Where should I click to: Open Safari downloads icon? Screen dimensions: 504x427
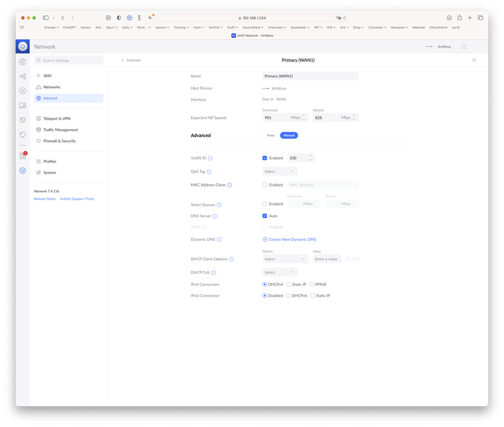click(449, 18)
